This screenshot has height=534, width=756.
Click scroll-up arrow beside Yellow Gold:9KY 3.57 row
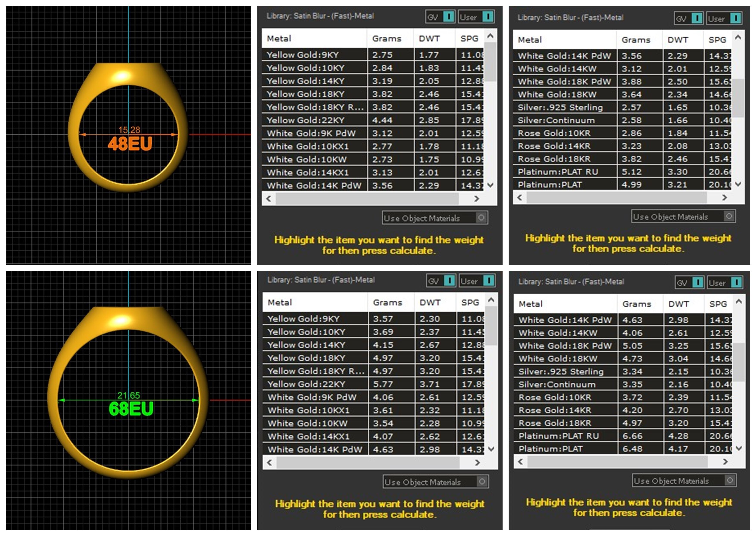click(x=491, y=300)
